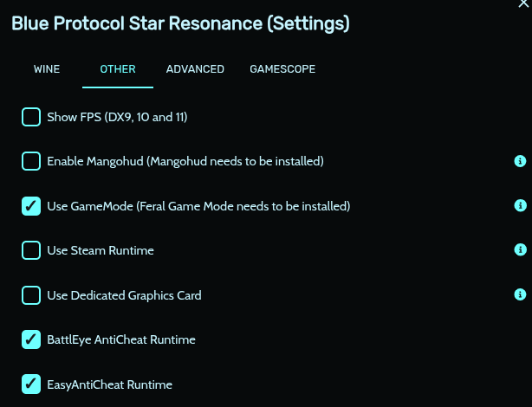Click the 'Use Dedicated Graphics Card' label text
The width and height of the screenshot is (532, 407).
tap(124, 295)
